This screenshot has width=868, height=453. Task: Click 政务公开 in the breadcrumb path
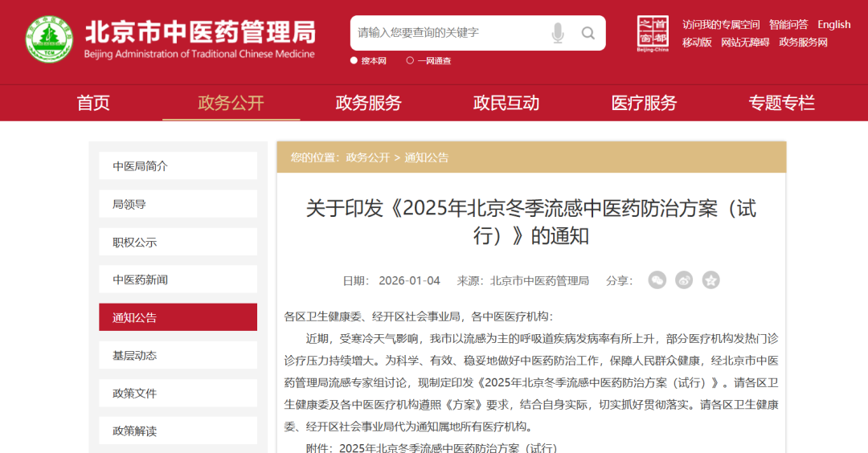coord(367,157)
